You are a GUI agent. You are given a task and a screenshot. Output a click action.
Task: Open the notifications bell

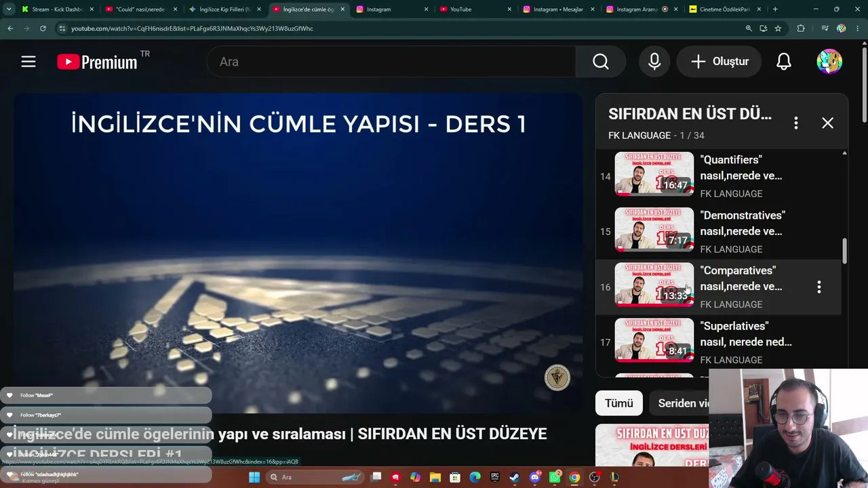(x=784, y=62)
